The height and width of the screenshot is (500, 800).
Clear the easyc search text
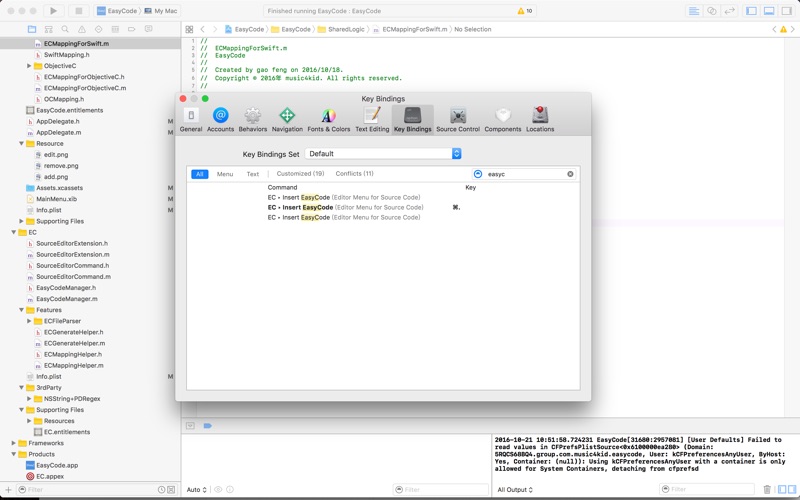[x=570, y=174]
